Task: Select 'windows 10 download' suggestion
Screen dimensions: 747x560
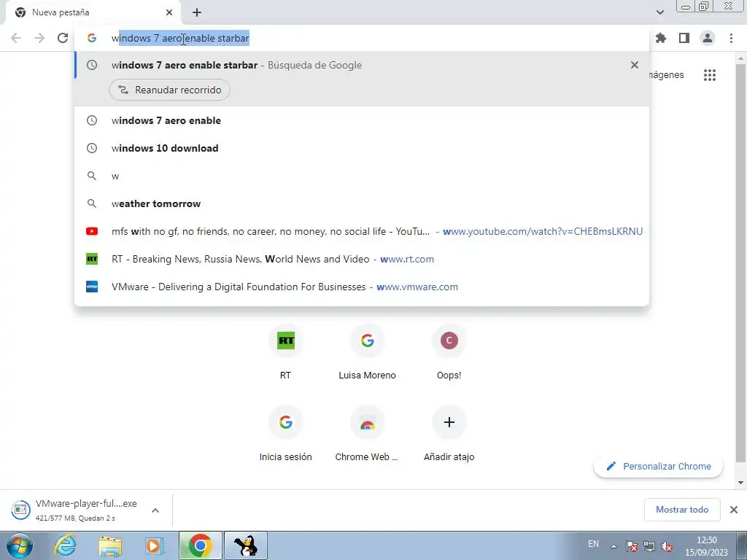Action: pos(362,148)
